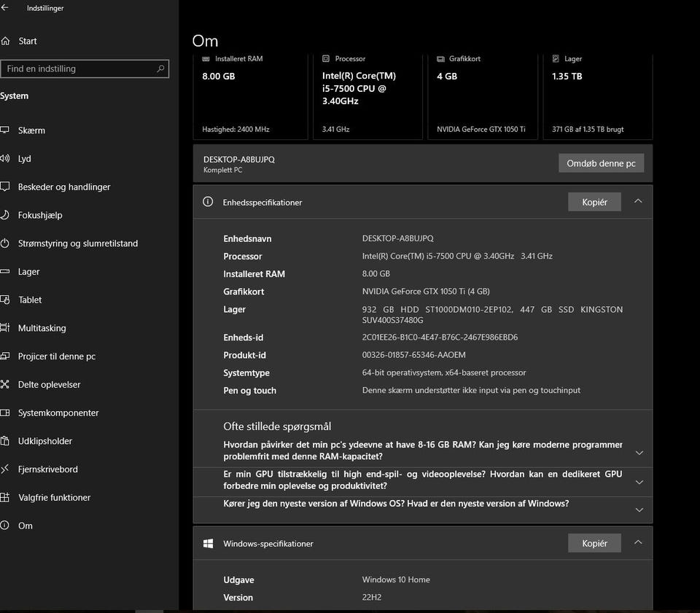Select the Fokushjælp moon icon
This screenshot has width=700, height=613.
(5, 215)
